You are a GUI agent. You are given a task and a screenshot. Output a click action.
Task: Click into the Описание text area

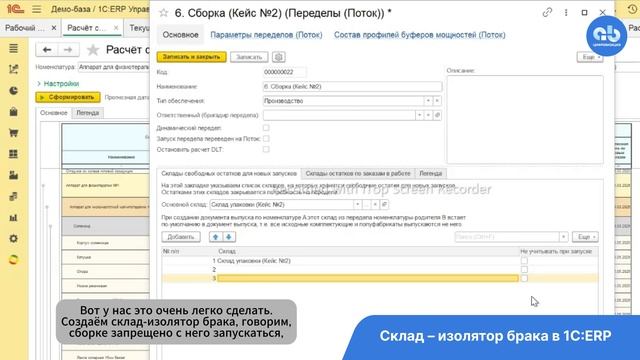[x=525, y=119]
